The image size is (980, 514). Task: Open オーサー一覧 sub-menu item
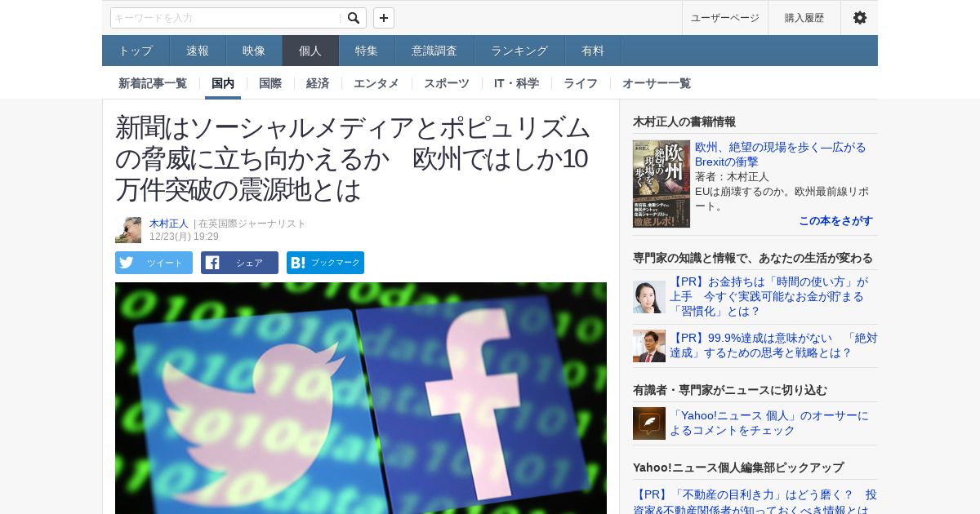tap(657, 83)
